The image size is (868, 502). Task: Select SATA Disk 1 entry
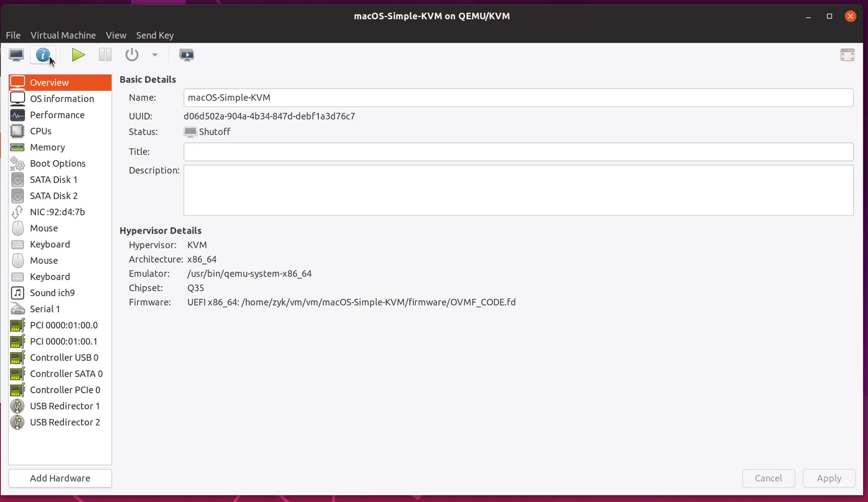(x=54, y=180)
